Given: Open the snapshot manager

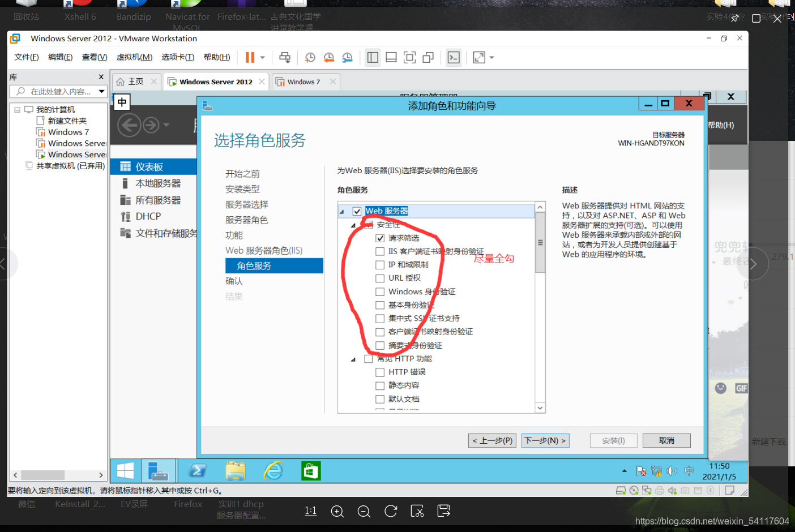Looking at the screenshot, I should tap(347, 57).
